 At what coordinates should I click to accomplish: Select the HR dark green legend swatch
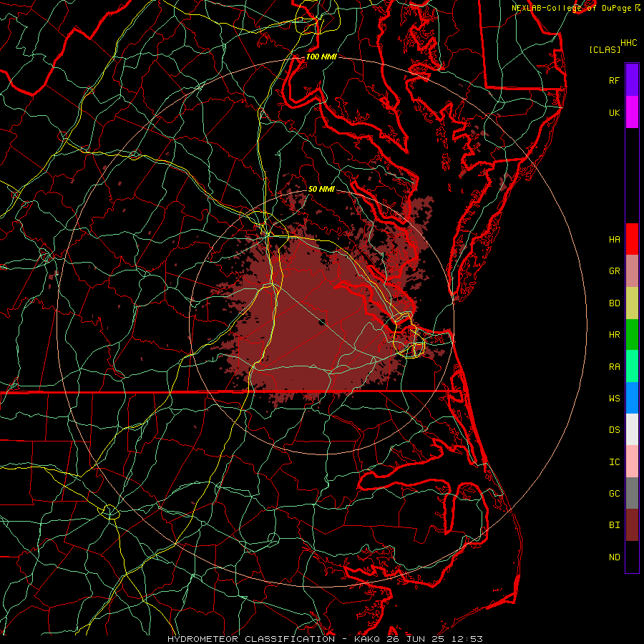click(632, 335)
